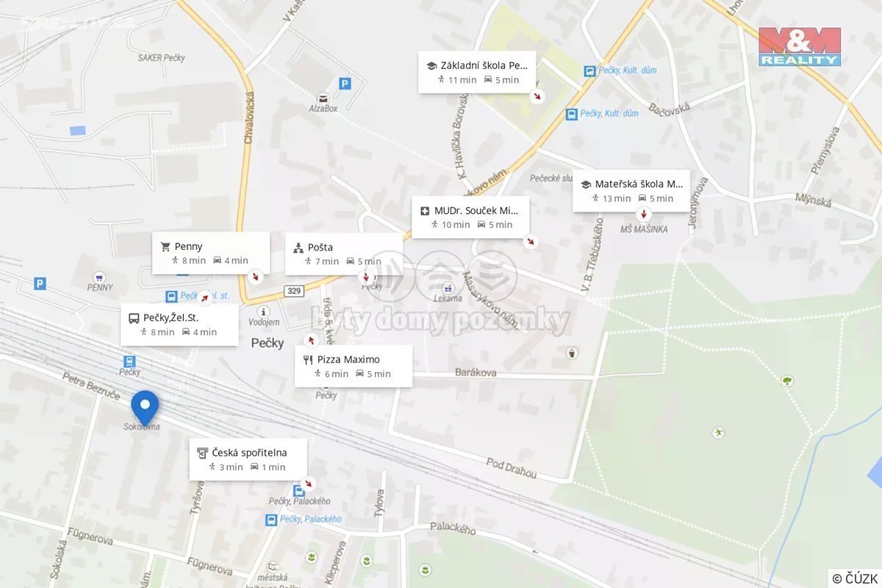
Task: Click the ČÚZK copyright attribution
Action: click(x=856, y=578)
